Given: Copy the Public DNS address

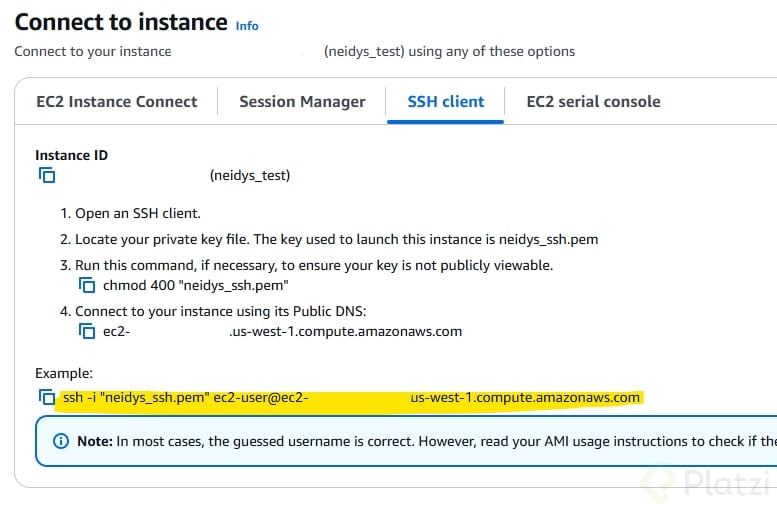Looking at the screenshot, I should pyautogui.click(x=86, y=331).
